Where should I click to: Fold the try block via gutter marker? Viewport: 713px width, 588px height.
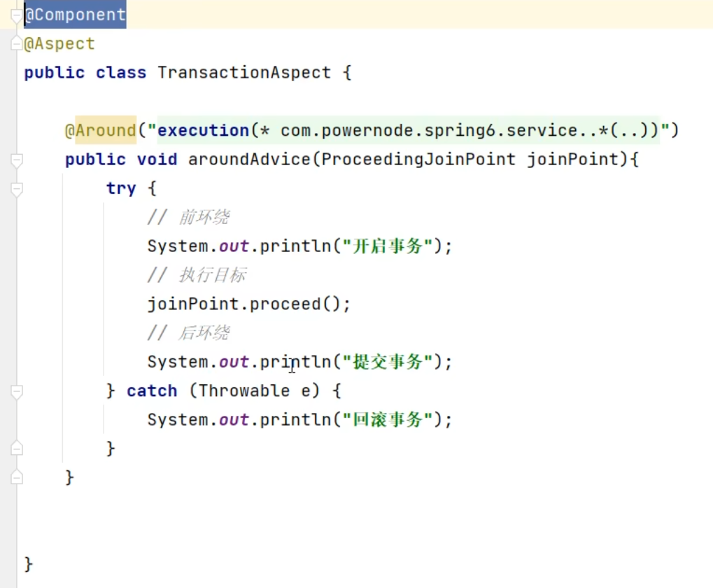(16, 189)
